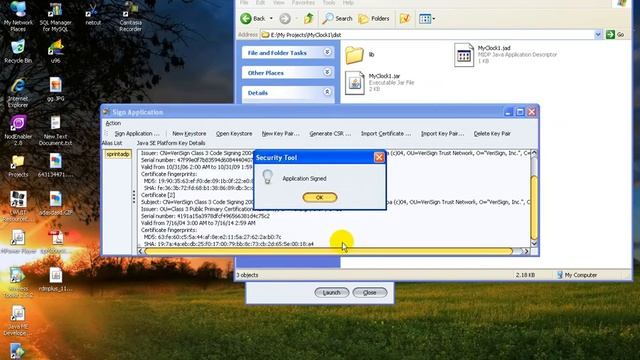
Task: Open the Tools menu in Explorer
Action: 329,3
